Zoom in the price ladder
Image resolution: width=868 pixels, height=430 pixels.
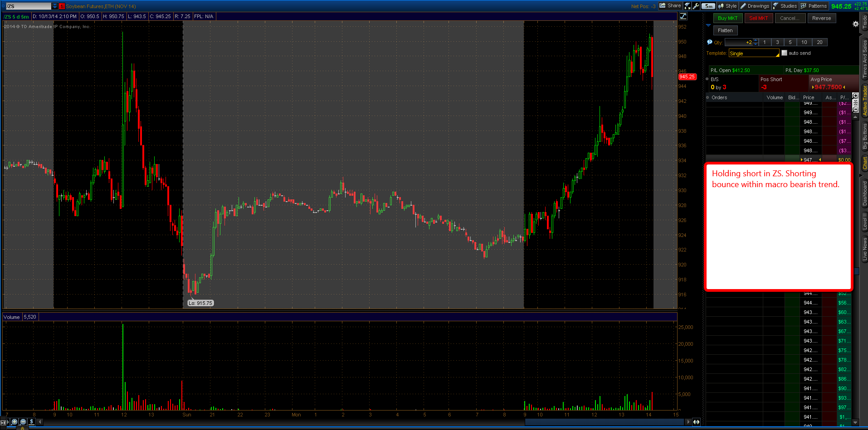click(x=855, y=96)
